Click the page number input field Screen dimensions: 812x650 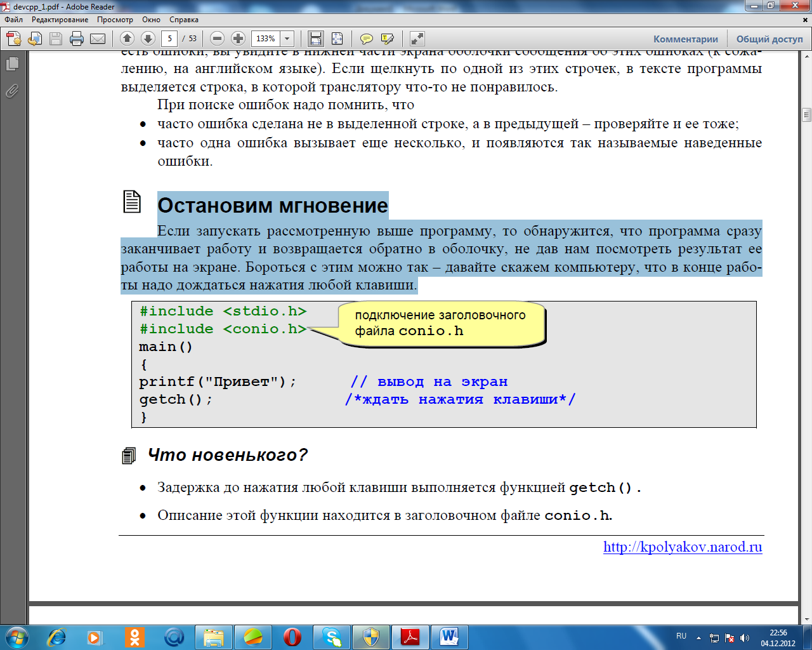[x=169, y=39]
